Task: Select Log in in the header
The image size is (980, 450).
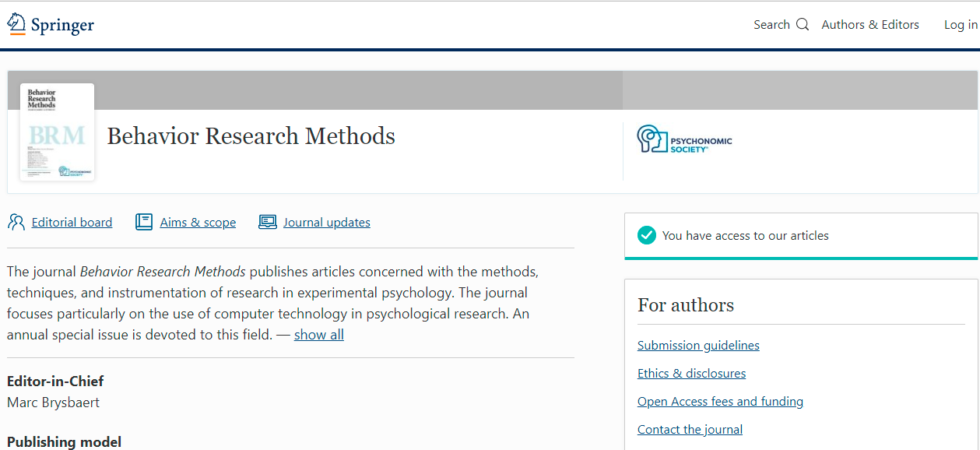Action: coord(960,25)
